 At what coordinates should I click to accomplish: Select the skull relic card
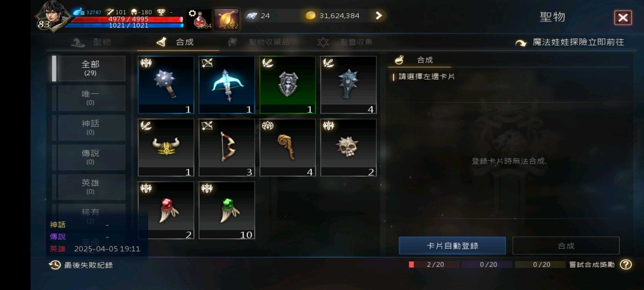[348, 147]
